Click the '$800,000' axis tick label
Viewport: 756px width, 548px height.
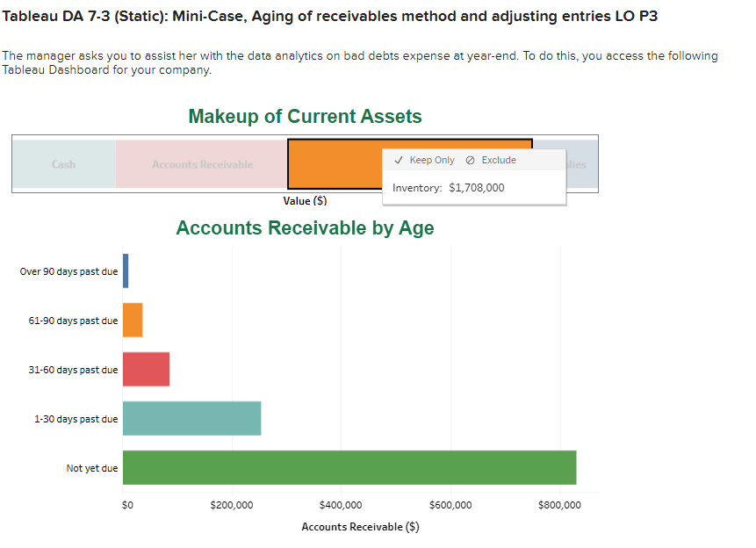coord(560,505)
